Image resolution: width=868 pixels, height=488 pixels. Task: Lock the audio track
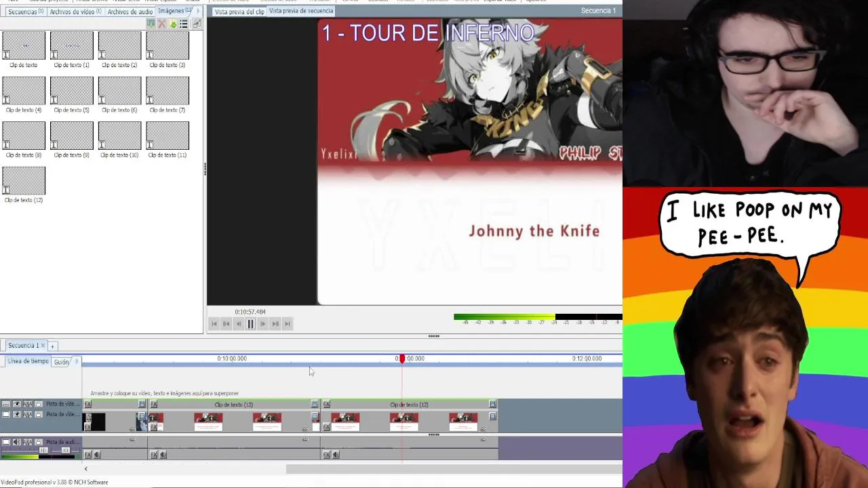[39, 442]
